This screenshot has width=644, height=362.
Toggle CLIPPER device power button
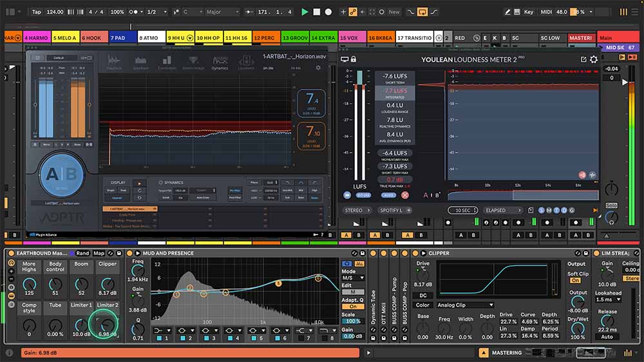click(415, 253)
